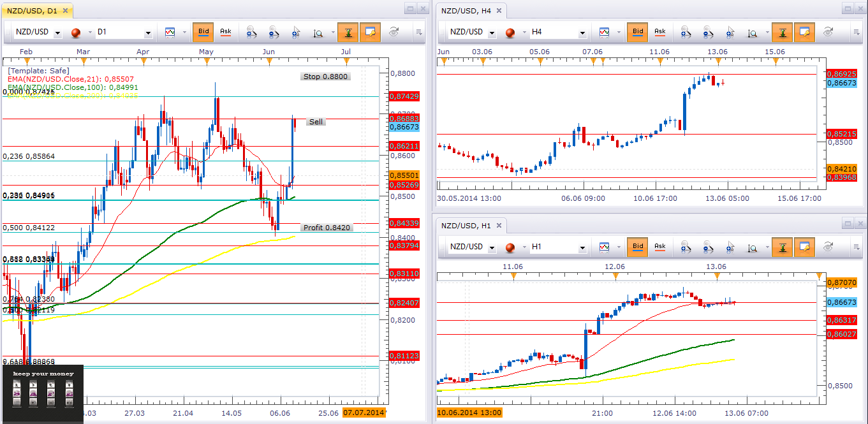
Task: Expand the H4 timeframe selector dropdown
Action: pos(582,32)
